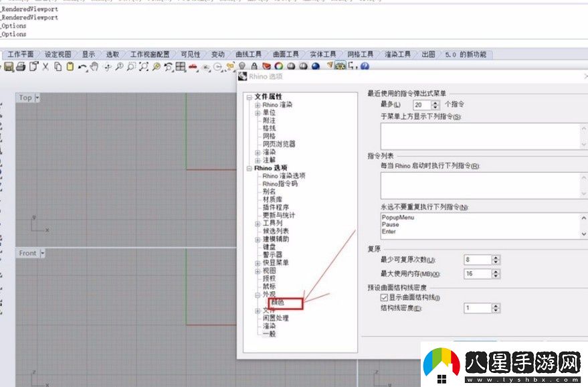Click the Print icon
This screenshot has width=588, height=387.
21,67
